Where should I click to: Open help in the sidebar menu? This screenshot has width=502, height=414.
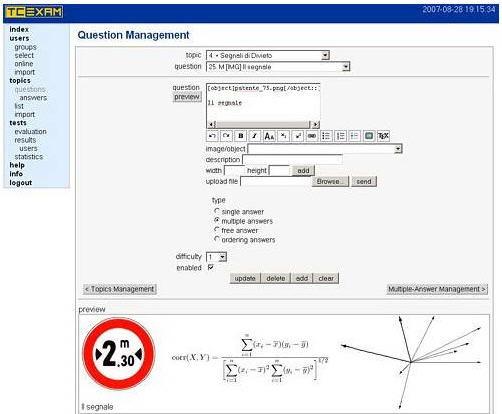pyautogui.click(x=17, y=165)
